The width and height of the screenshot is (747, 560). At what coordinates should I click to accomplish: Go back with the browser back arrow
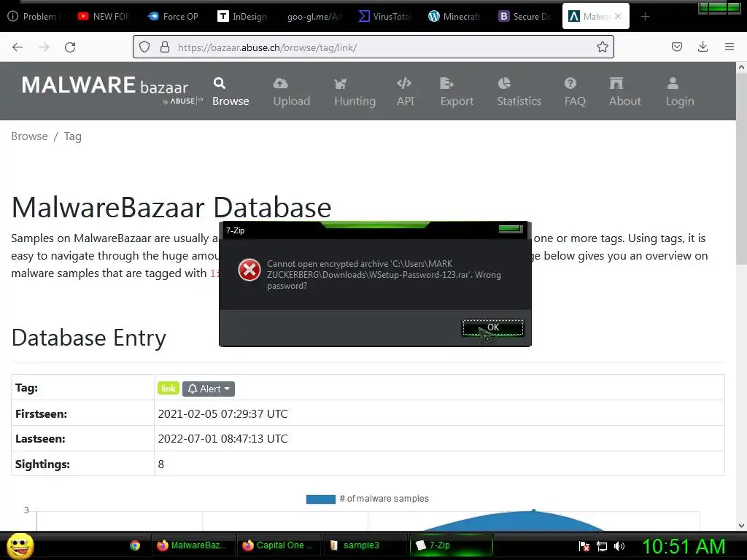tap(18, 47)
